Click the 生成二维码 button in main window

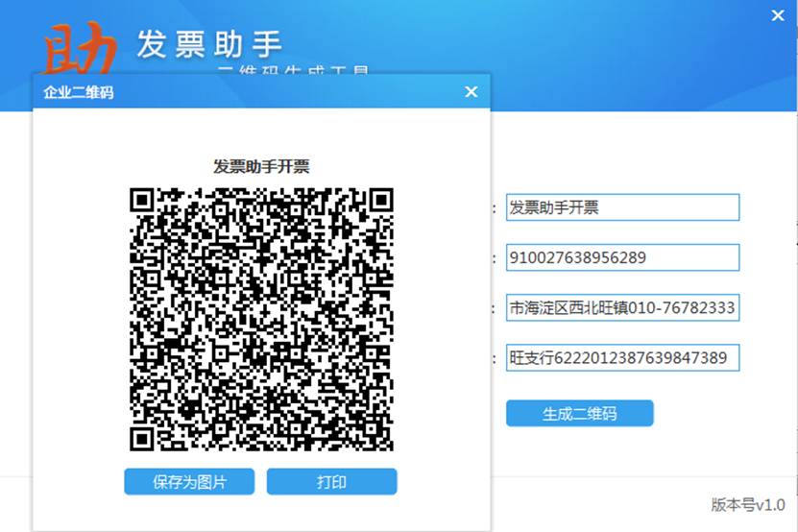(x=580, y=413)
